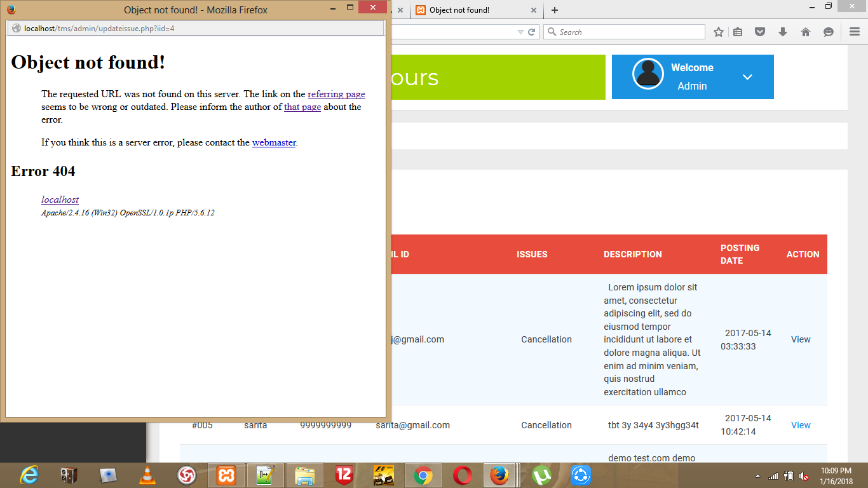Open the Firefox hamburger menu
This screenshot has width=868, height=488.
coord(855,32)
